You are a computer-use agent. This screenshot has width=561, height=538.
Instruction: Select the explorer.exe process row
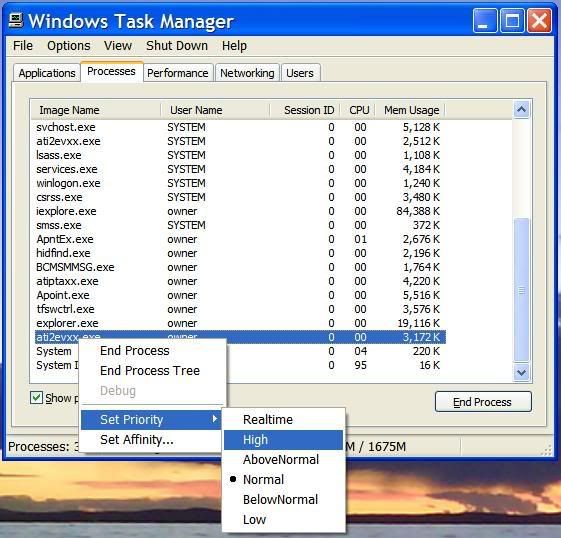240,323
